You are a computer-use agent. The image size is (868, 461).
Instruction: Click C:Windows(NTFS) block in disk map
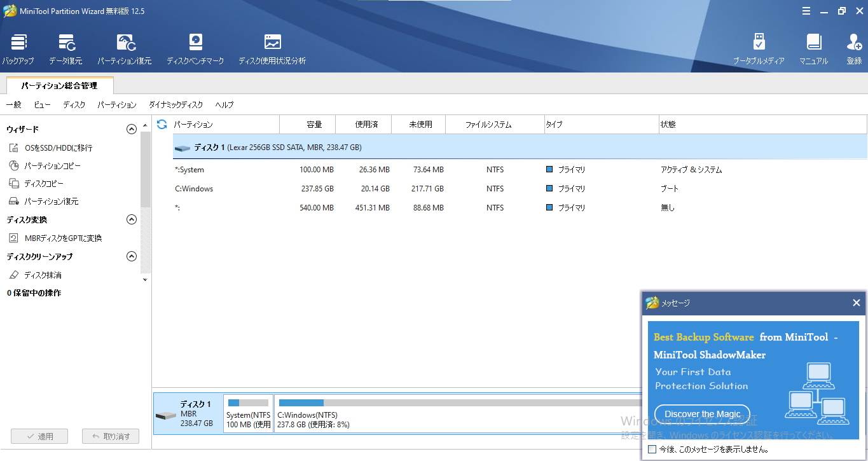tap(457, 414)
